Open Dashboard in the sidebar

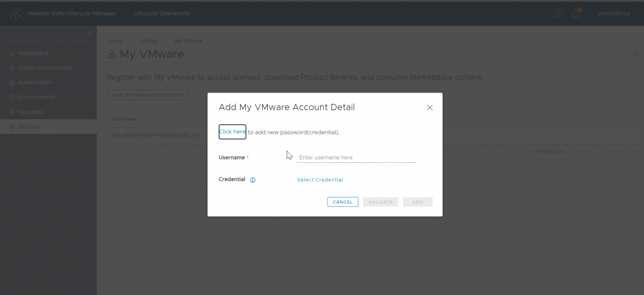pos(33,53)
